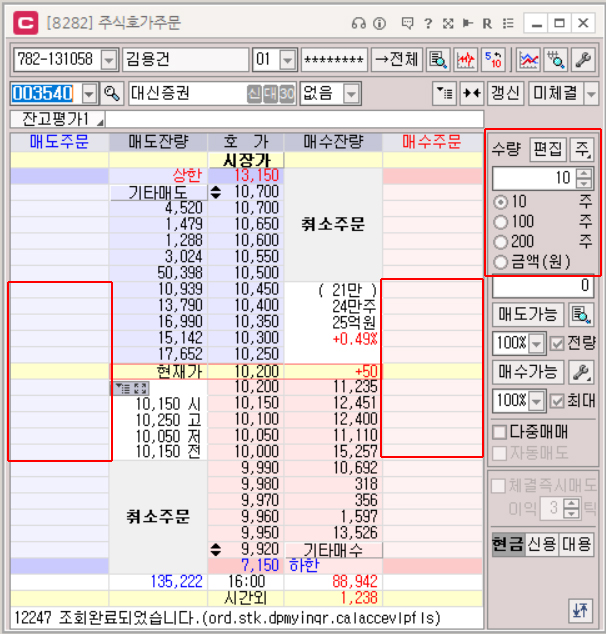Click the lookup icon beside 매도가능
Viewport: 606px width, 634px height.
tap(581, 315)
